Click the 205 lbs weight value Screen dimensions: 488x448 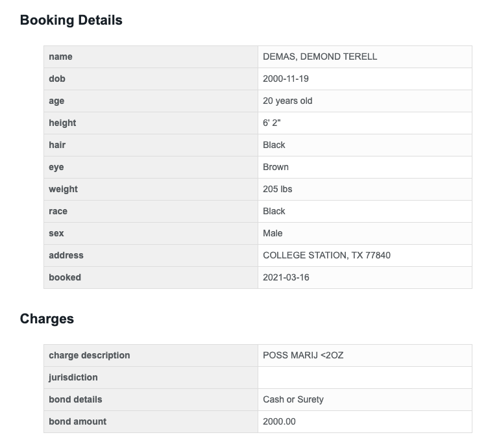pos(277,189)
